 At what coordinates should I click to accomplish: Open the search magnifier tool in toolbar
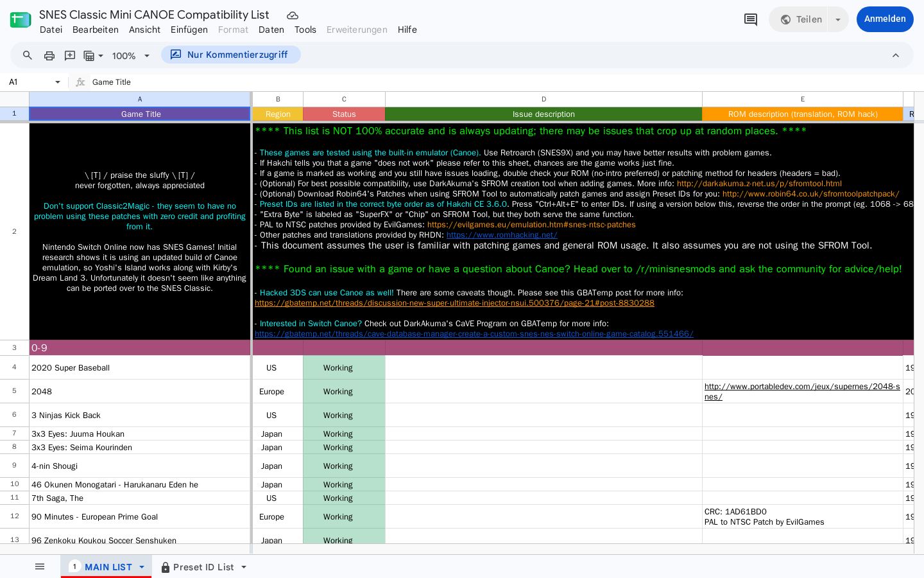[28, 55]
